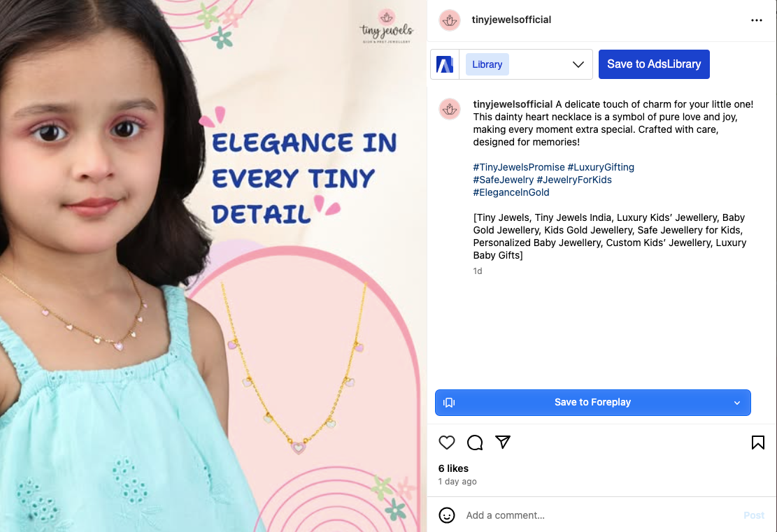Bookmark this post with save icon

point(757,443)
